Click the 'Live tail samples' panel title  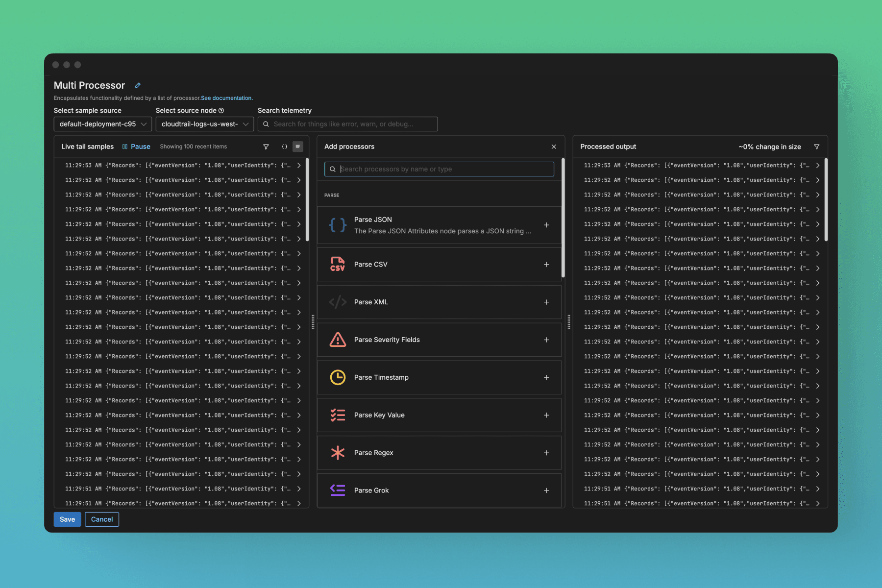pos(87,147)
